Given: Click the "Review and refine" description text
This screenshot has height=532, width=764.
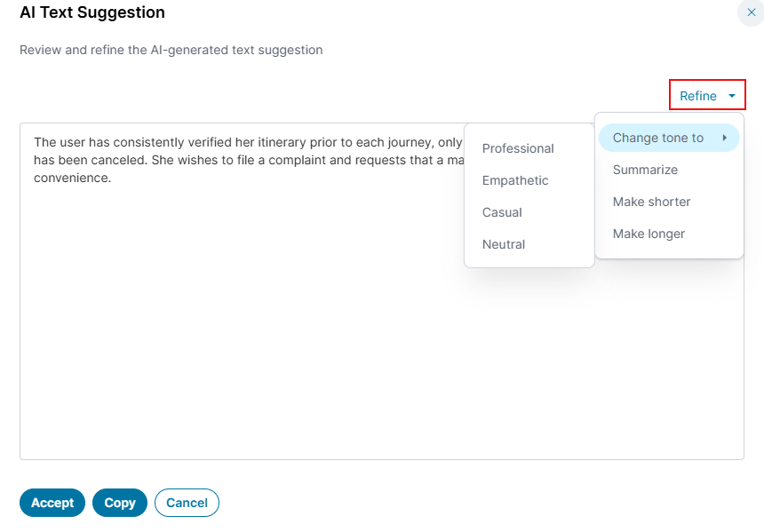Looking at the screenshot, I should pos(171,50).
